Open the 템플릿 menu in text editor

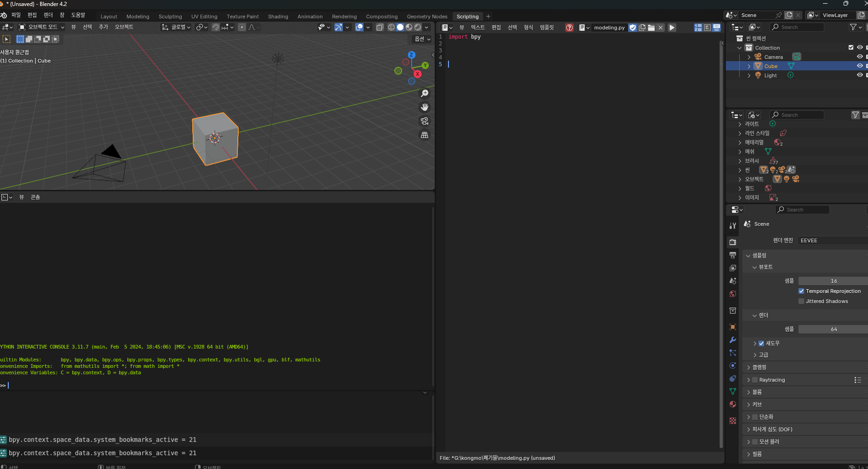pyautogui.click(x=547, y=28)
